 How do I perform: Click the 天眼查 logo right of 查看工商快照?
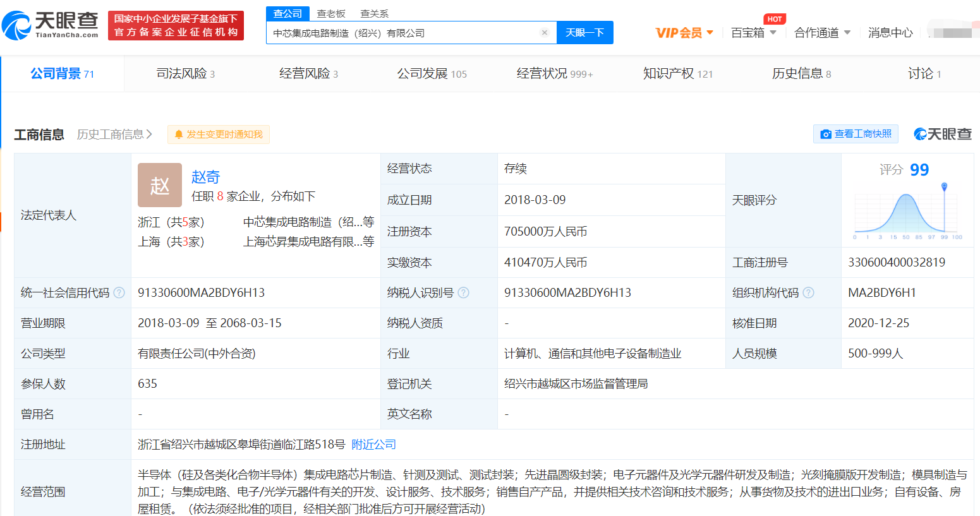pos(943,134)
